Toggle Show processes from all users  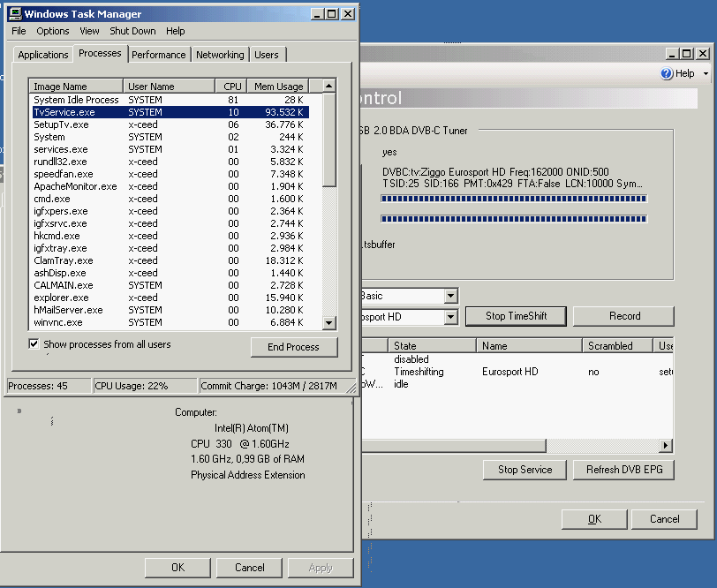point(34,344)
